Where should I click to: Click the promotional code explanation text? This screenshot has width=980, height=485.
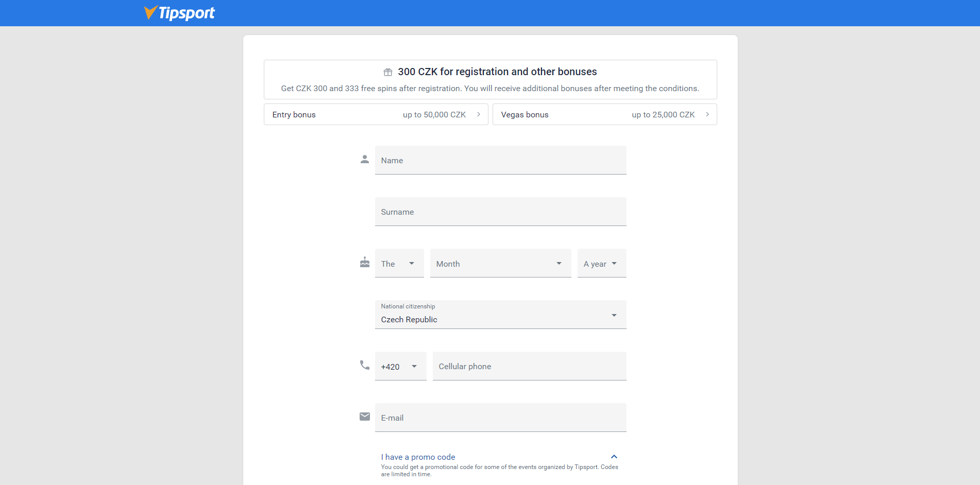500,471
